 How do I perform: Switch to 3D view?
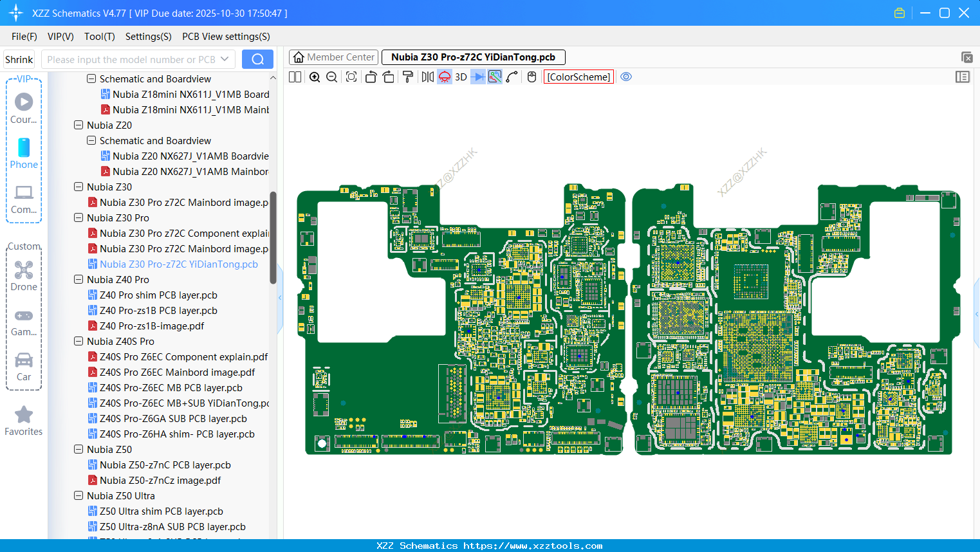click(x=461, y=77)
